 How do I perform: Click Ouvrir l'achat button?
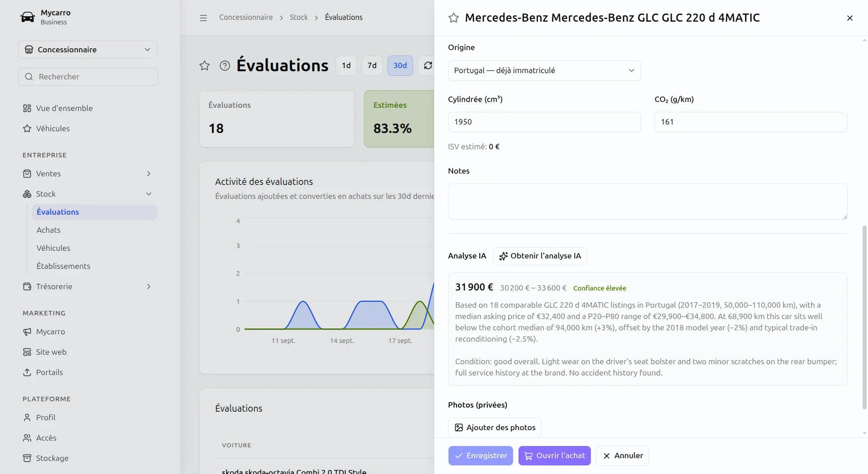[x=555, y=455]
